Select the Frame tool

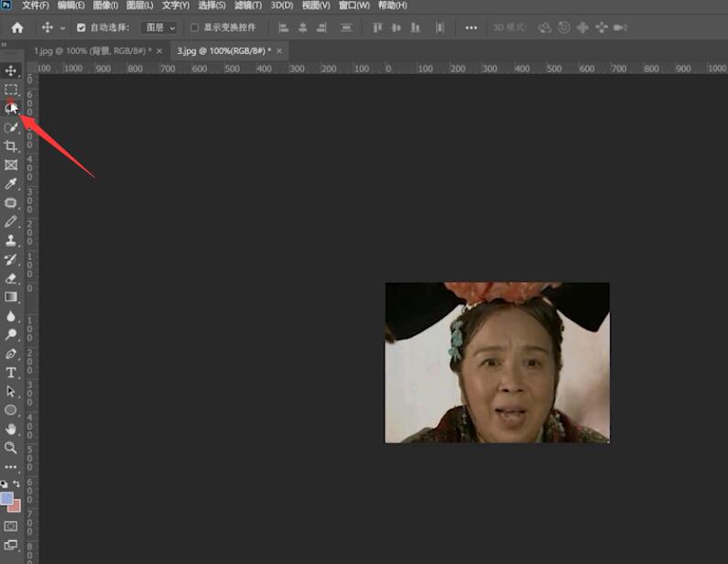(x=11, y=165)
